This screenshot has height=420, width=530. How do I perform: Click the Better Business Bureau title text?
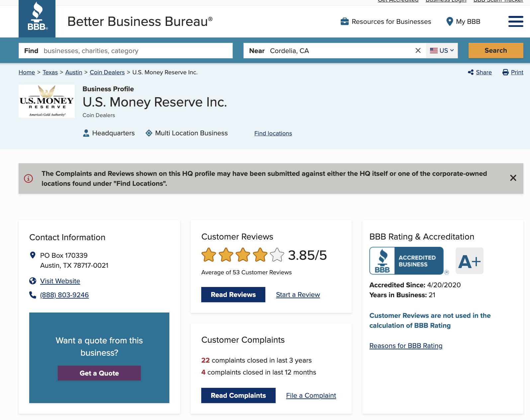point(140,22)
